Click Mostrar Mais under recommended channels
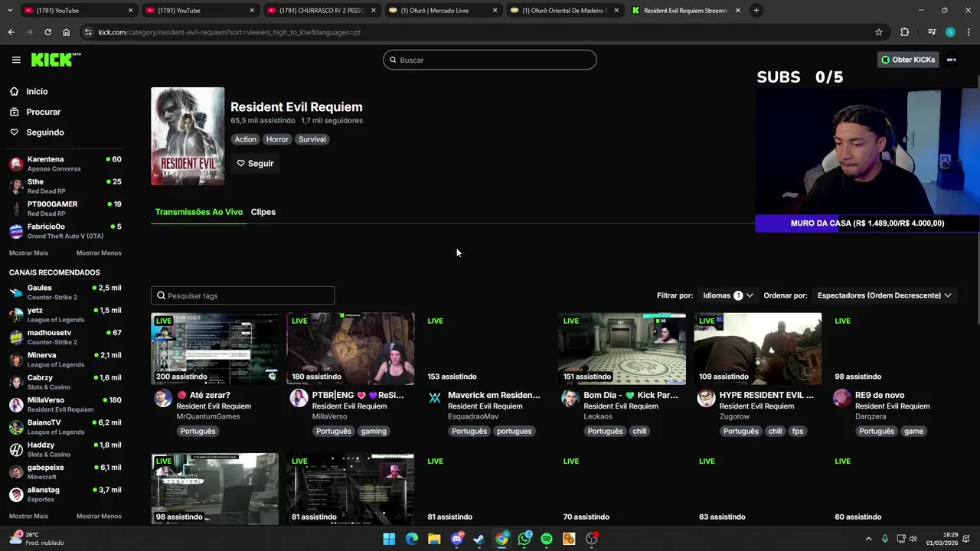 28,516
